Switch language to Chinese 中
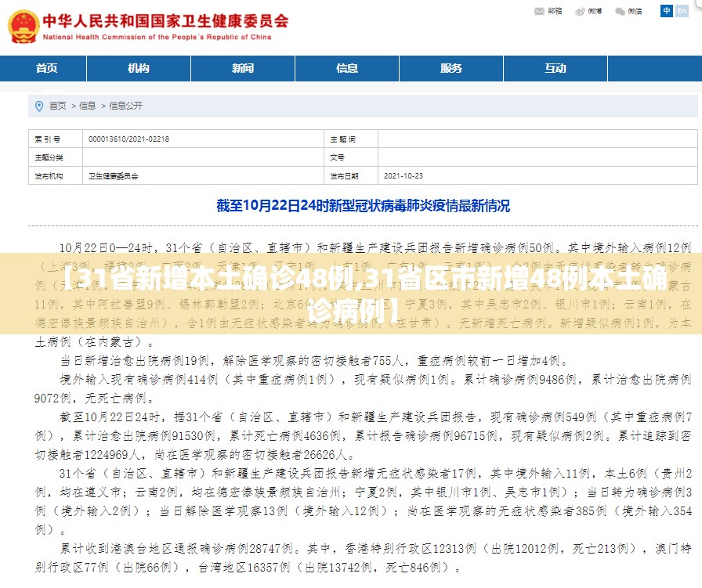 click(x=667, y=11)
